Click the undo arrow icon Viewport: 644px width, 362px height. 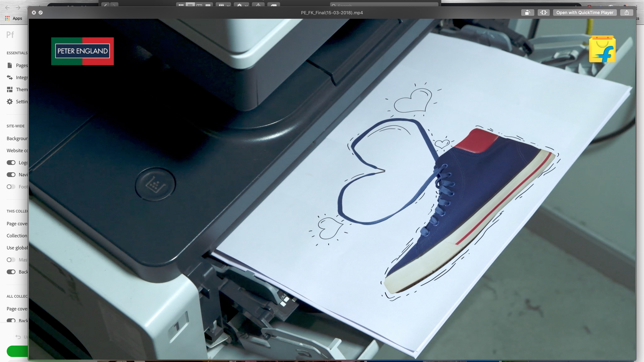(18, 337)
